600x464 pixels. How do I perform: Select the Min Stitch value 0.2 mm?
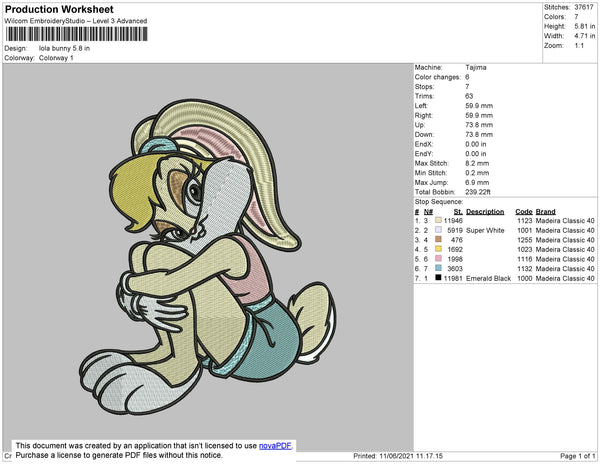coord(477,173)
